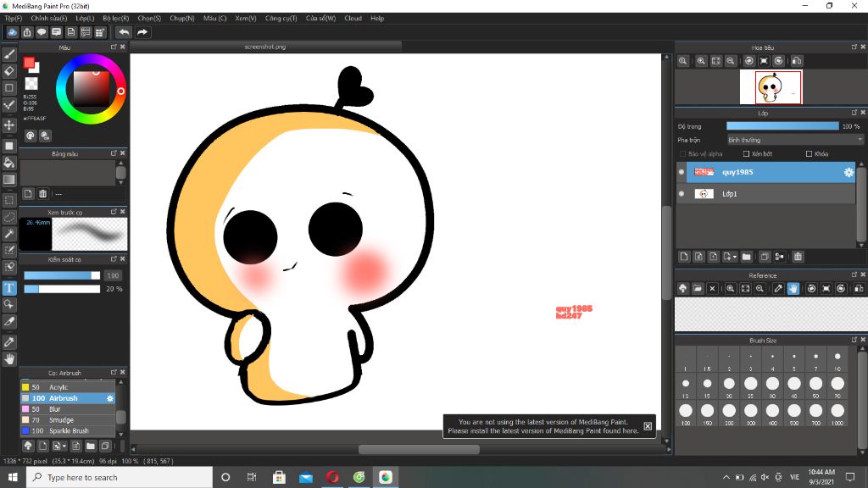Choose the Eyedropper tool
The image size is (868, 488).
(x=9, y=342)
